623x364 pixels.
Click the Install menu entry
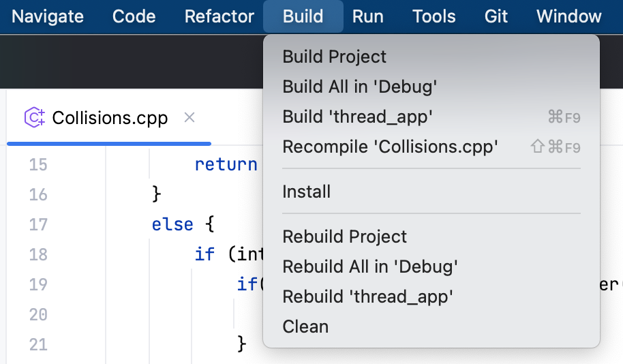(307, 192)
